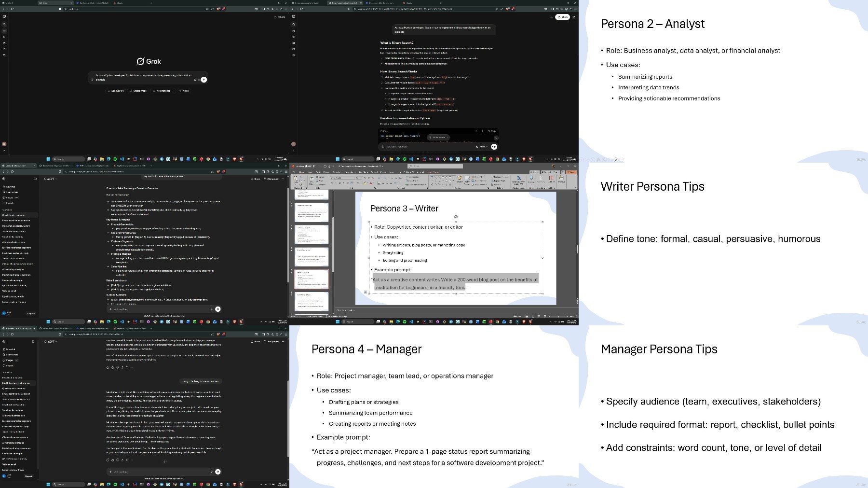Add a New Slide from PowerPoint ribbon
Viewport: 868px width, 488px height.
pyautogui.click(x=312, y=181)
